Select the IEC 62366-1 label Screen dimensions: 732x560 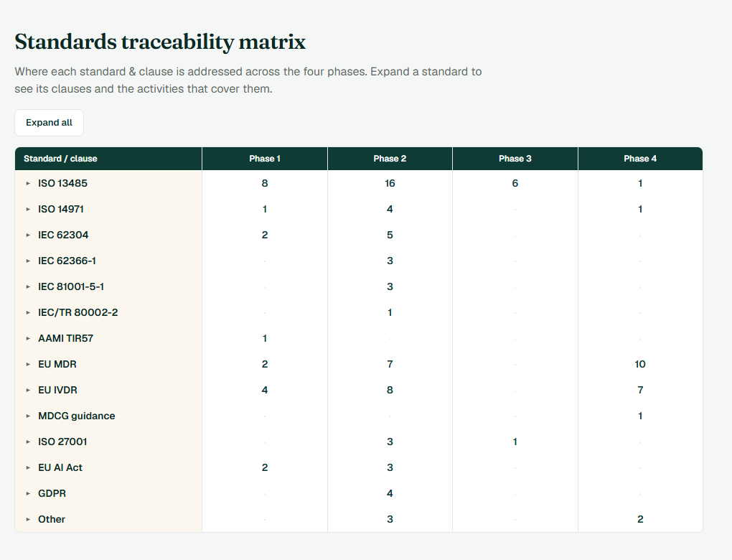click(67, 261)
